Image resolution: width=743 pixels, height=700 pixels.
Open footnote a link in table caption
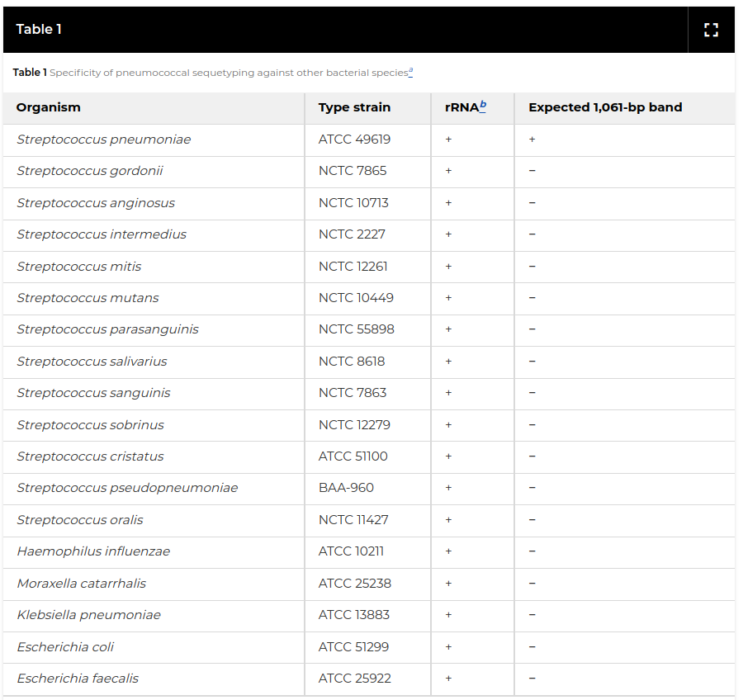click(x=410, y=72)
